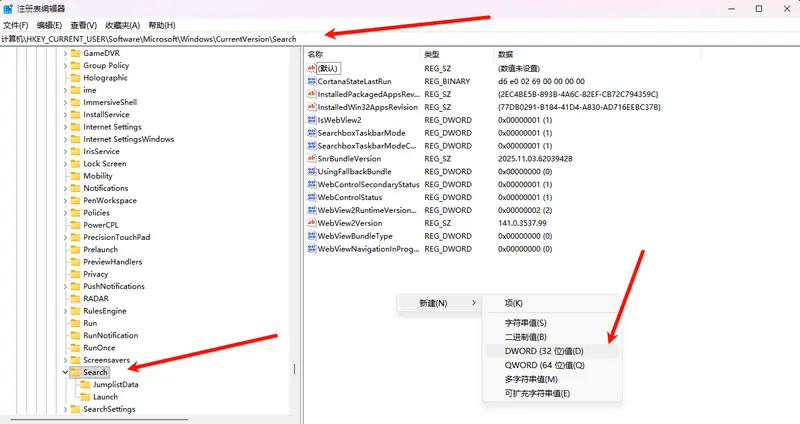Select the (默认) string value icon

312,68
